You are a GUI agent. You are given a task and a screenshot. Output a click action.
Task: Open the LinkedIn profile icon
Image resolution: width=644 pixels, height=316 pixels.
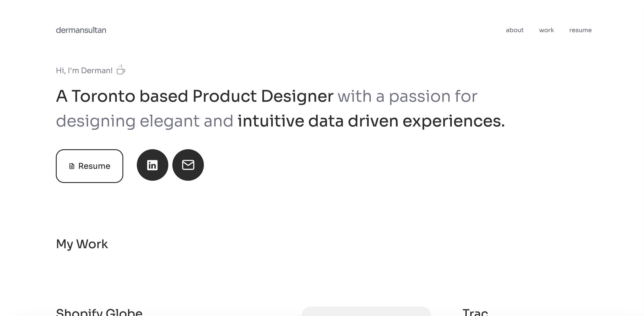point(152,165)
